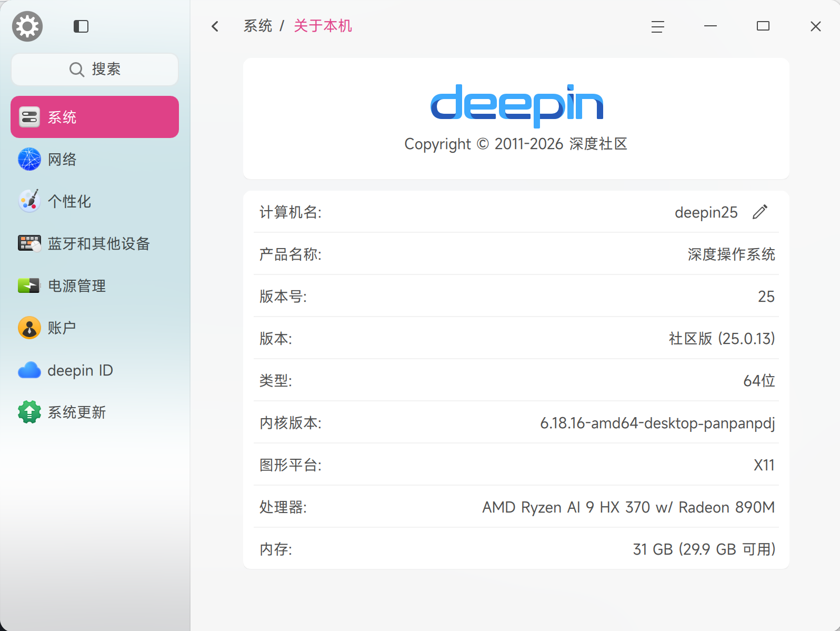Select 电源管理 in the sidebar
Viewport: 840px width, 631px height.
(95, 285)
